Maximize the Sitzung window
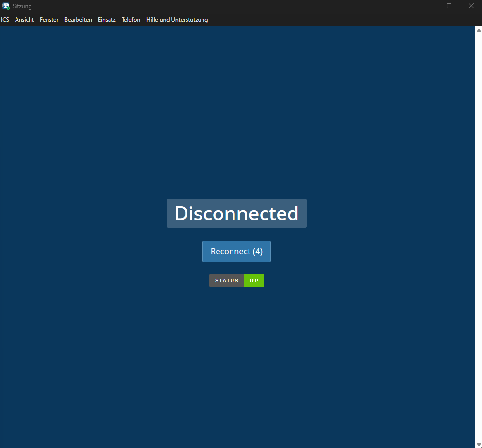This screenshot has height=448, width=482. (449, 6)
